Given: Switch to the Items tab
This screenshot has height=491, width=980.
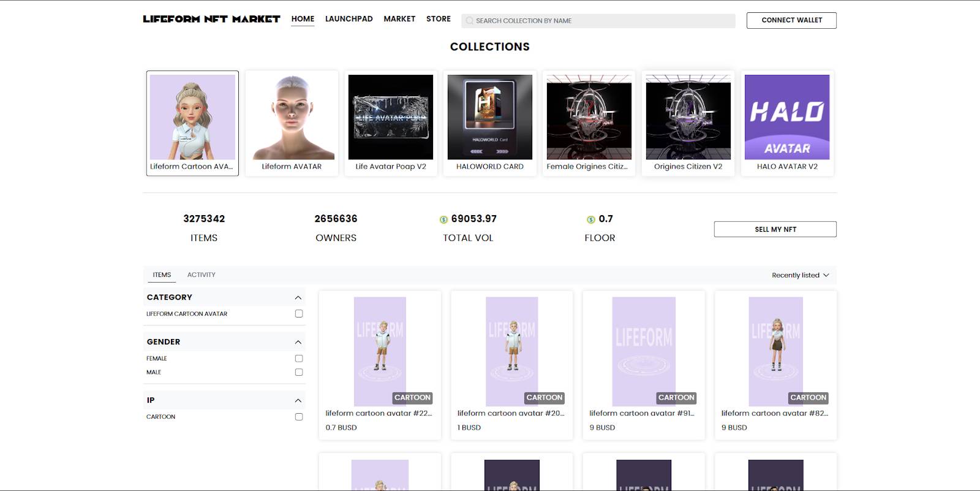Looking at the screenshot, I should coord(162,275).
